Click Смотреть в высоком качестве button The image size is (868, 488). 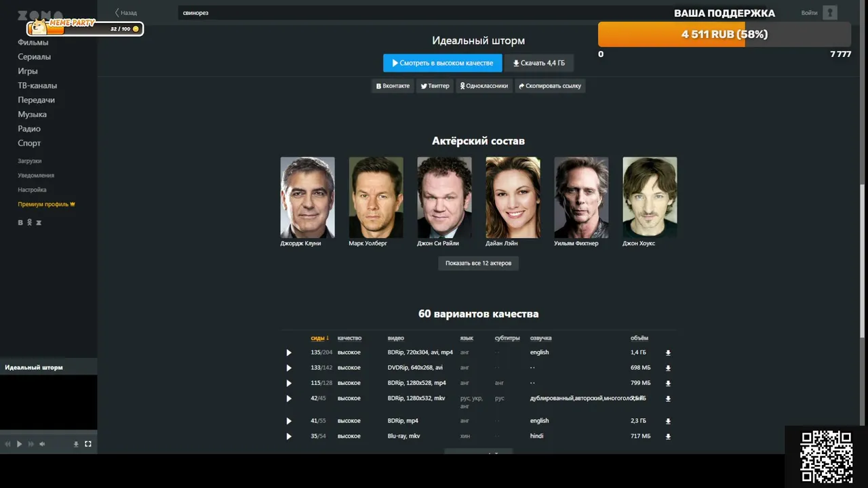pos(443,63)
